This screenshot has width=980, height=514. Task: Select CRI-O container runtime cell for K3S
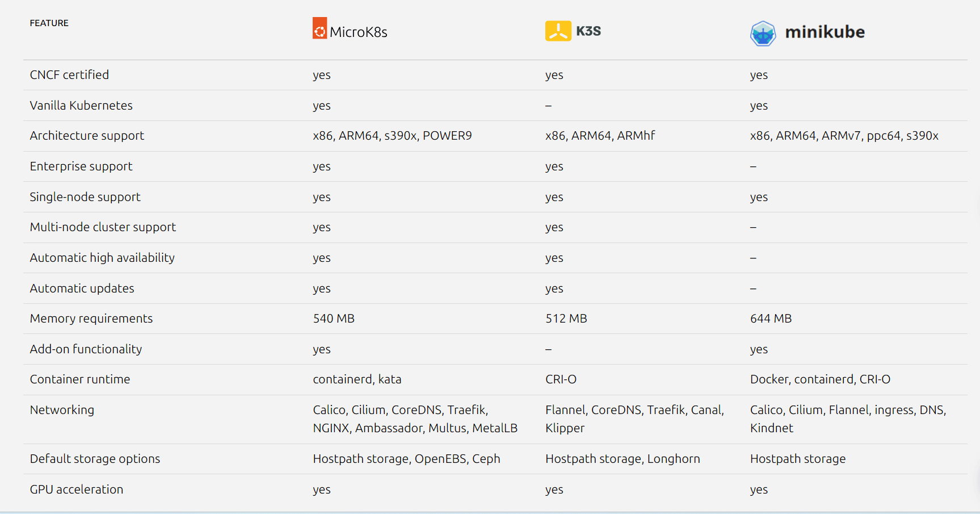[x=561, y=379]
